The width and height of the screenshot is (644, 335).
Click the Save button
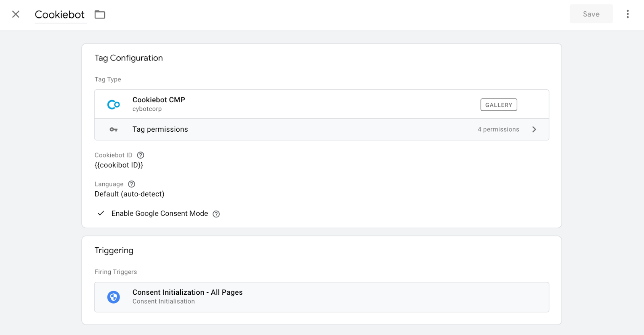(x=591, y=14)
